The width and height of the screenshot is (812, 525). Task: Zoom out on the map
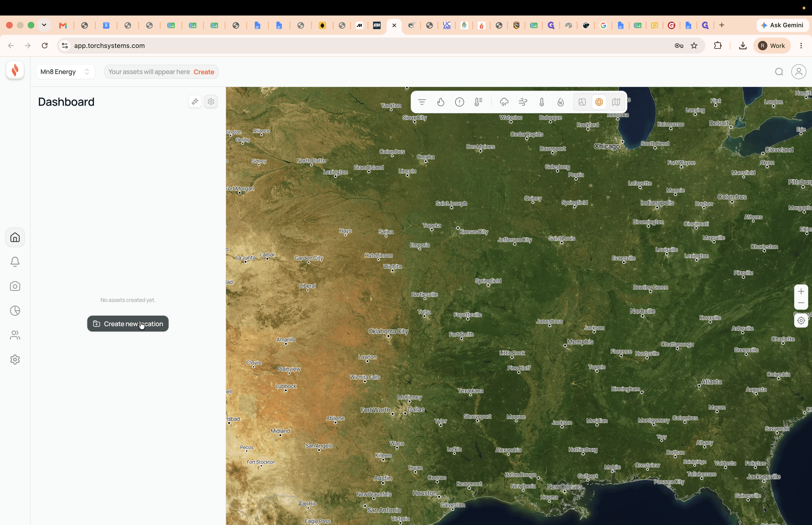(x=801, y=303)
